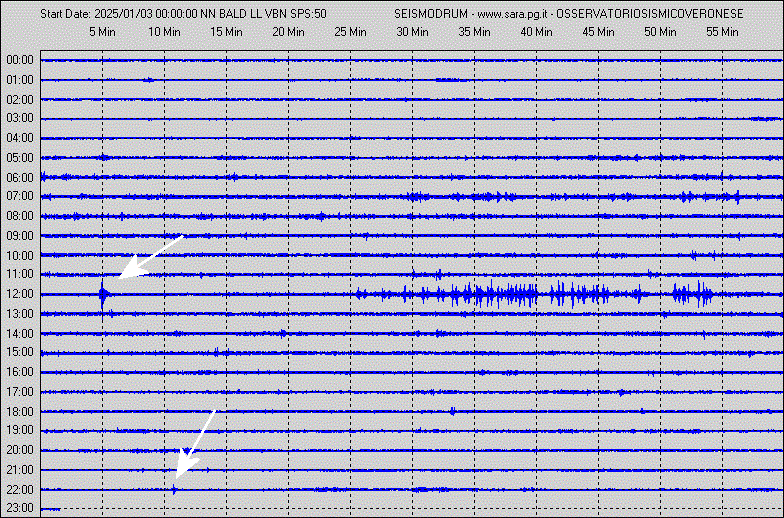784x518 pixels.
Task: Click the 10:00 hour label
Action: (20, 256)
